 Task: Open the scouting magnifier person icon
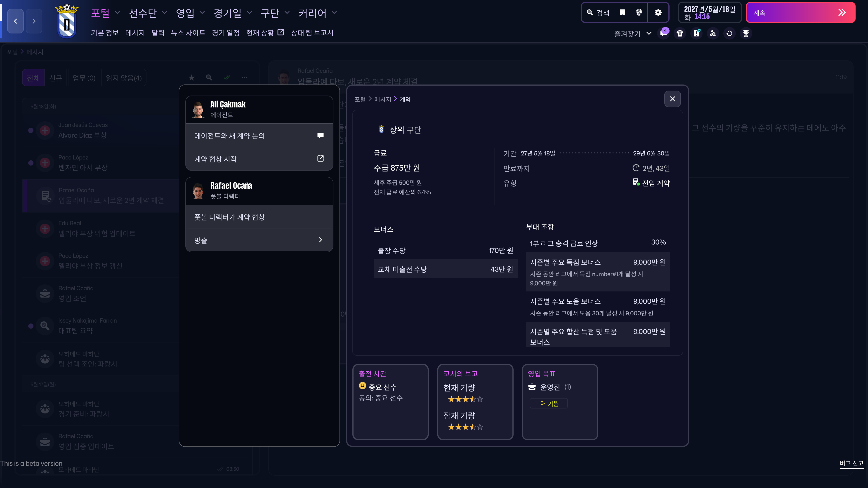(x=713, y=33)
